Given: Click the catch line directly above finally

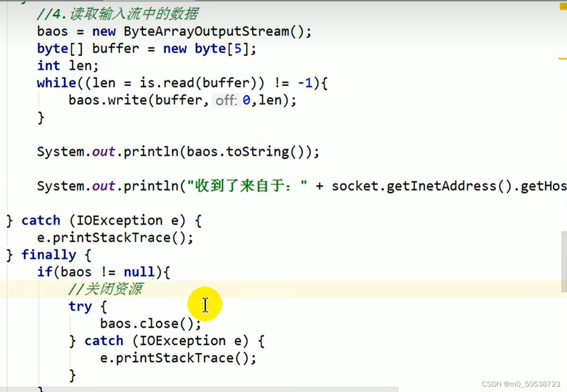Looking at the screenshot, I should (x=104, y=220).
